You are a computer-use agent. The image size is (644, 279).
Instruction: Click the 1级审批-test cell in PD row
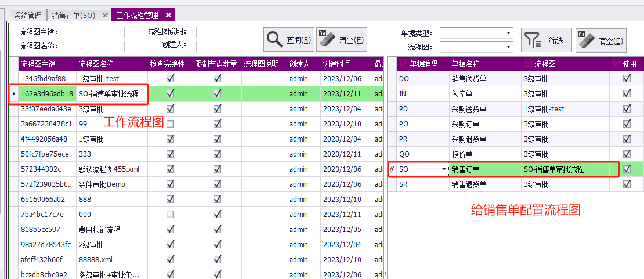tap(566, 109)
